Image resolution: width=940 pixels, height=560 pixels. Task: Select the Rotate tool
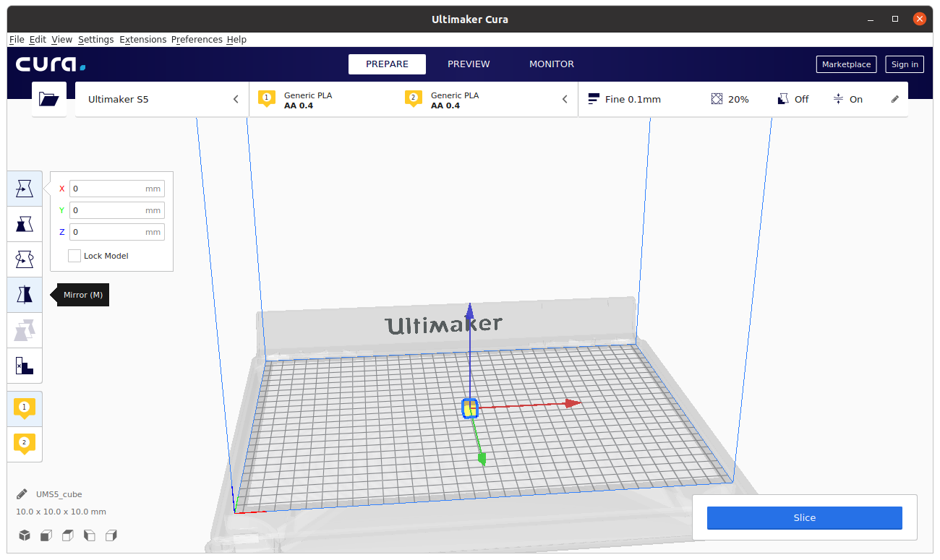point(25,259)
